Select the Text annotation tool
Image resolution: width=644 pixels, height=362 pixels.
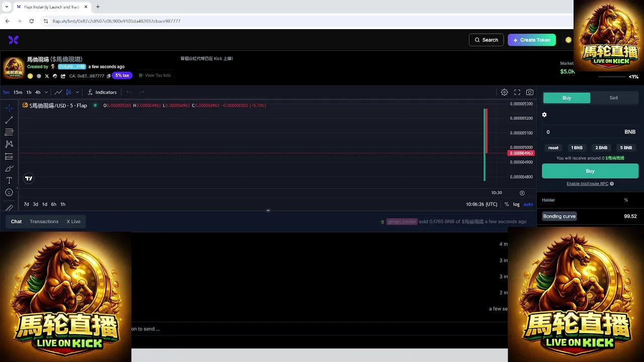[x=9, y=180]
